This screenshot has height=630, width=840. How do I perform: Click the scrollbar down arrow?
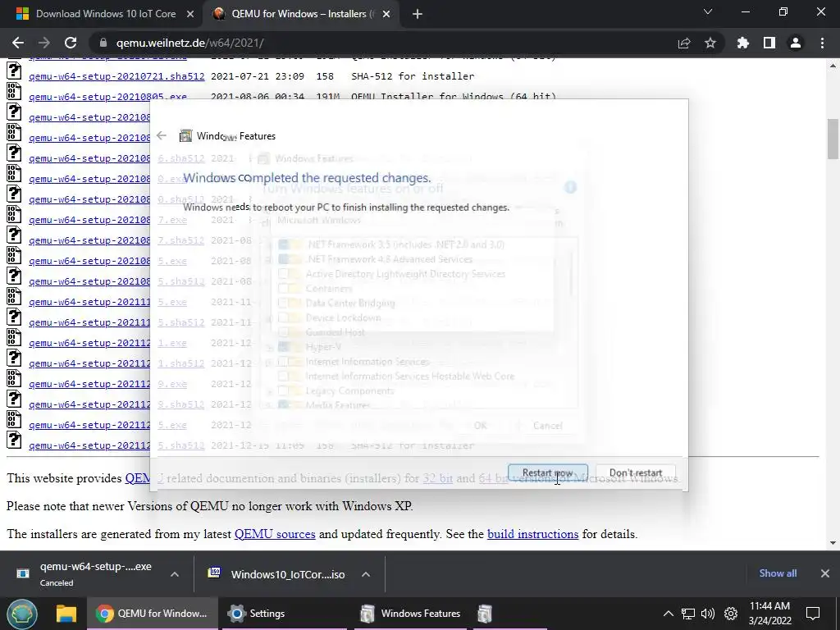coord(833,543)
